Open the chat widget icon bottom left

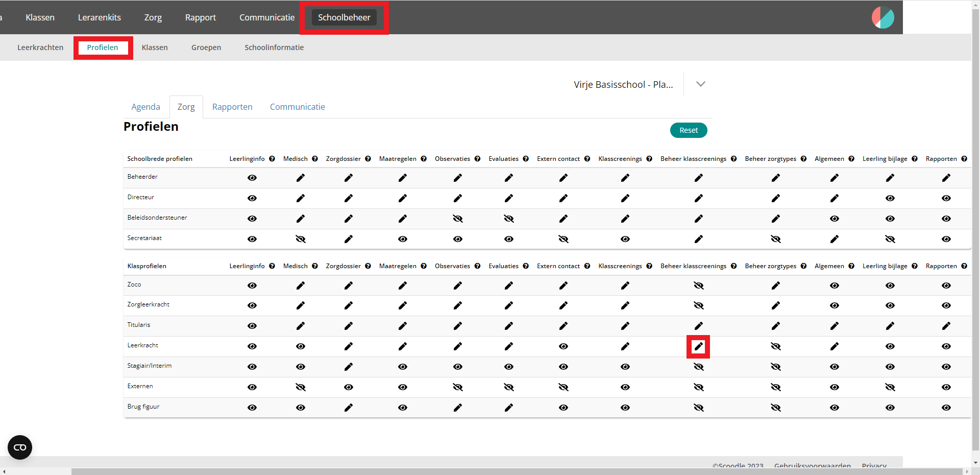click(20, 447)
